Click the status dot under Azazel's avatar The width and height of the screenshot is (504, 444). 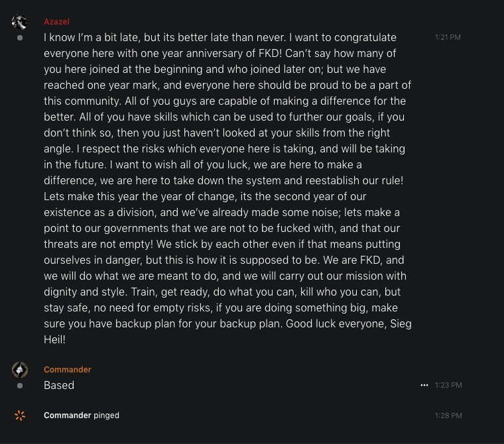(20, 38)
